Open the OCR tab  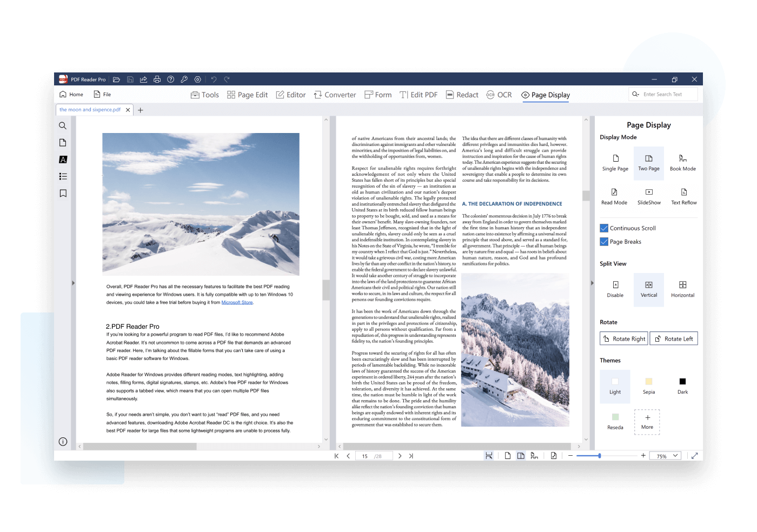(499, 95)
